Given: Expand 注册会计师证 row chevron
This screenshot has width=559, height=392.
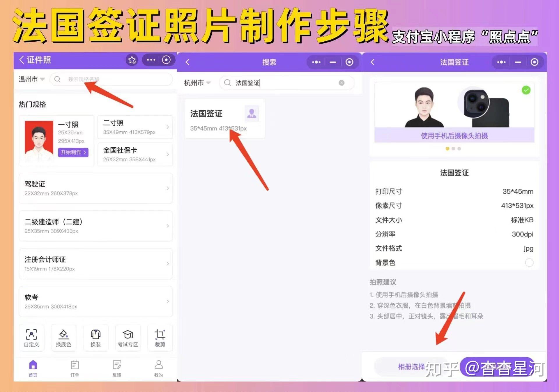Looking at the screenshot, I should (x=167, y=264).
